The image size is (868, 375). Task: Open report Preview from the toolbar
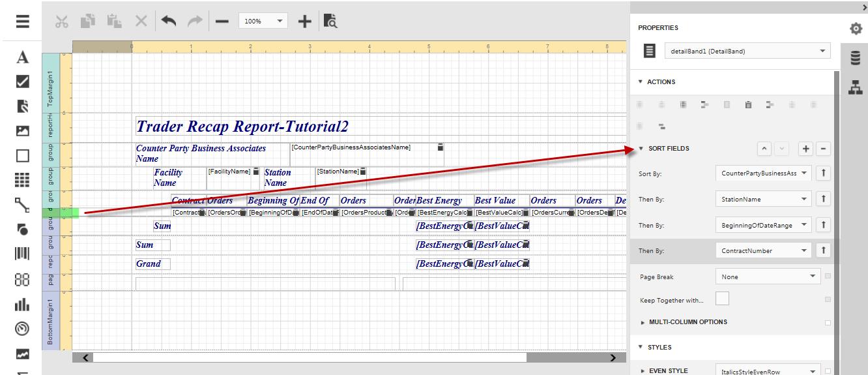pyautogui.click(x=330, y=21)
